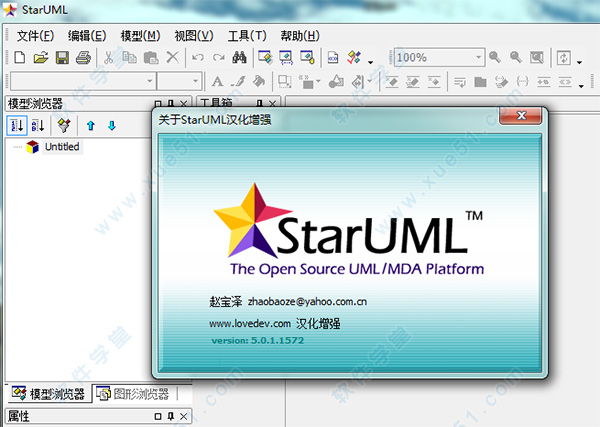
Task: Click email zhaobaoze@yahoo.com.cn in About dialog
Action: coord(307,302)
